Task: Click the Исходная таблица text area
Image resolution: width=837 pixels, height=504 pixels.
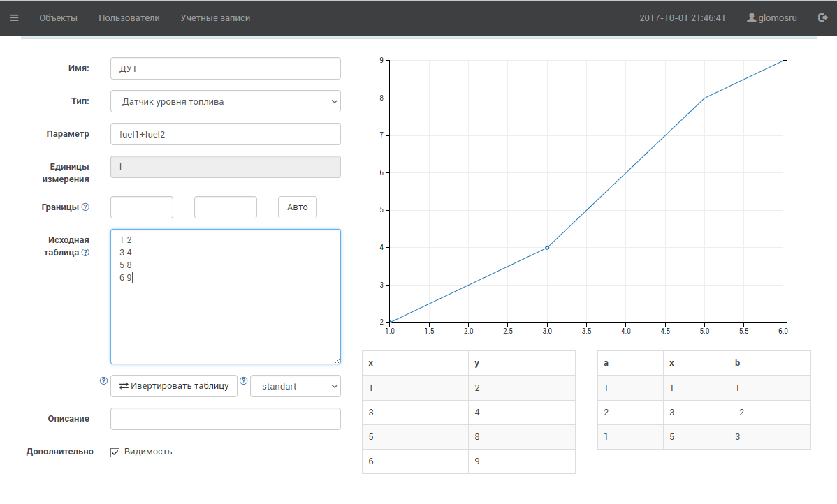Action: pyautogui.click(x=225, y=314)
